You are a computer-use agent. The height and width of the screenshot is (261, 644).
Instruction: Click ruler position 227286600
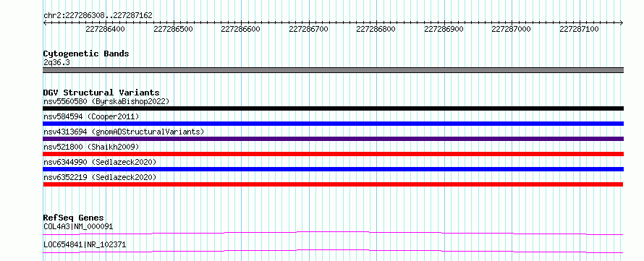pos(241,29)
